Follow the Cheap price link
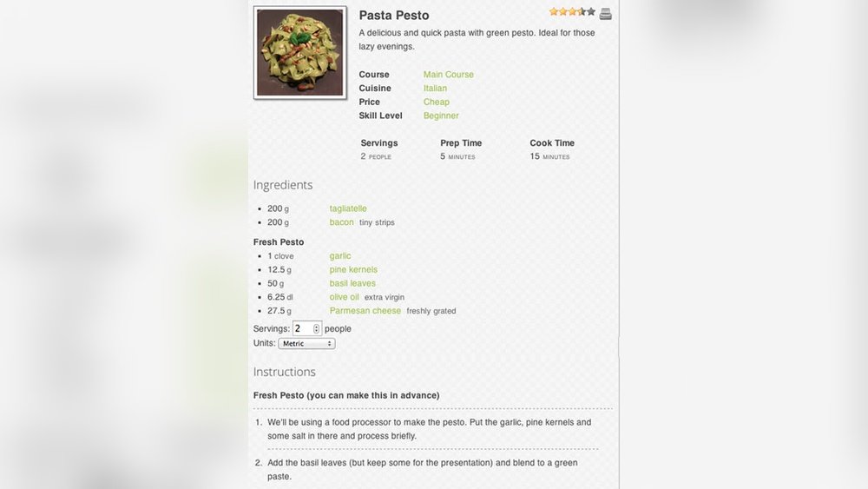The image size is (868, 489). (437, 102)
